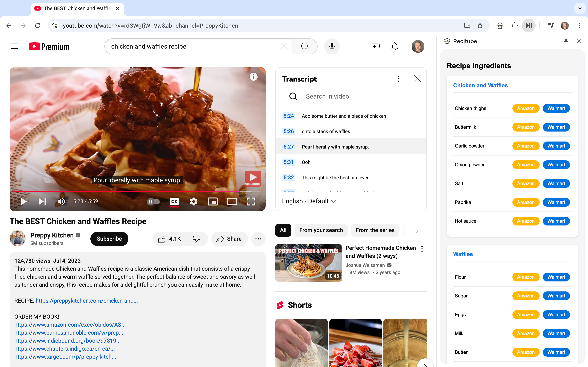Open video player settings gear
588x367 pixels.
(x=193, y=201)
